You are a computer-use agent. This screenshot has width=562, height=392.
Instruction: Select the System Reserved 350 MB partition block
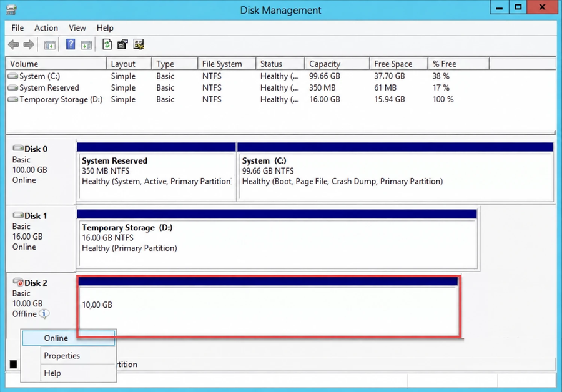coord(156,172)
